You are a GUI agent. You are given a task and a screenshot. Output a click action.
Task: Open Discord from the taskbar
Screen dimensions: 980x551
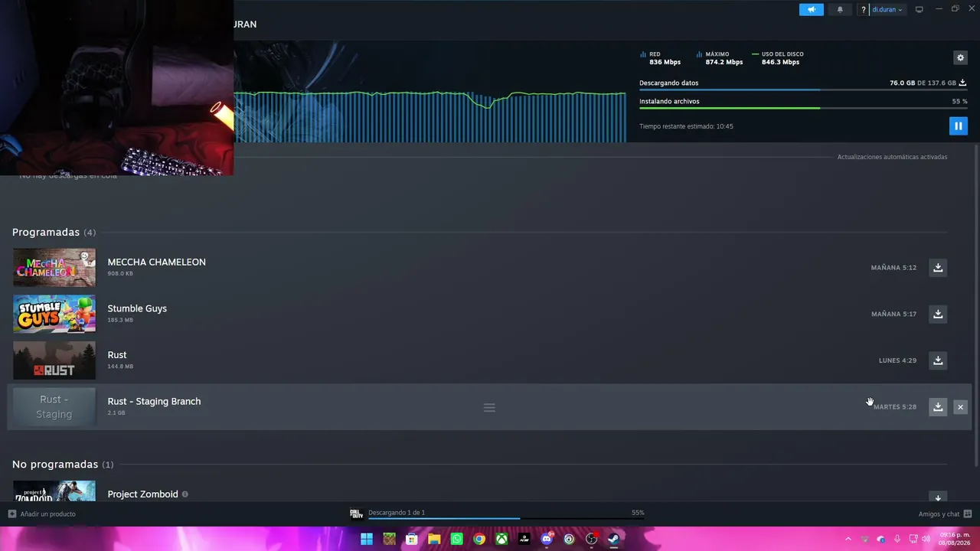[x=547, y=539]
